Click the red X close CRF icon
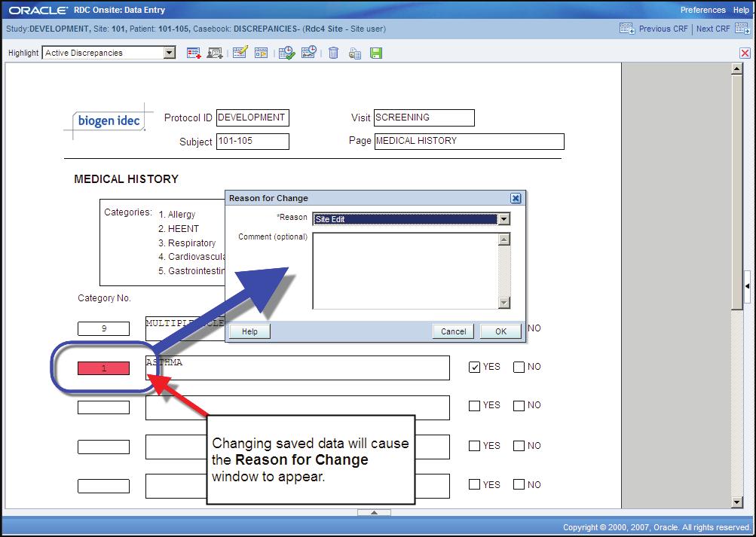Image resolution: width=756 pixels, height=537 pixels. coord(745,53)
